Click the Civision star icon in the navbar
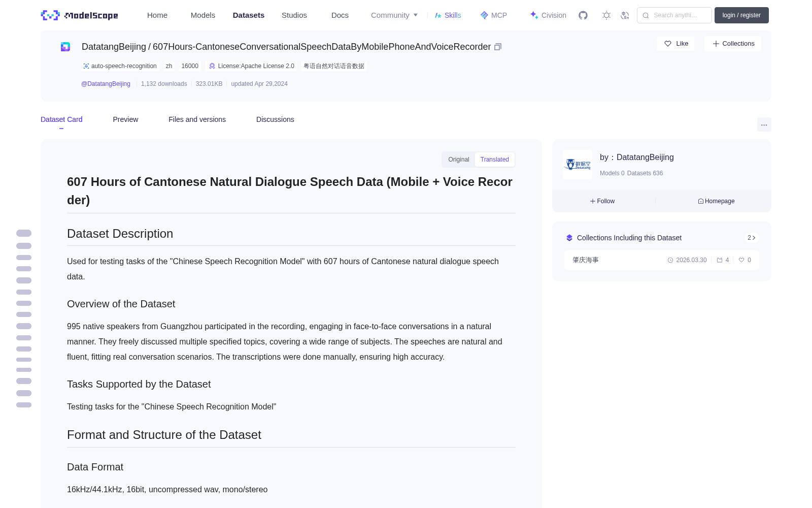This screenshot has width=812, height=508. pos(534,15)
